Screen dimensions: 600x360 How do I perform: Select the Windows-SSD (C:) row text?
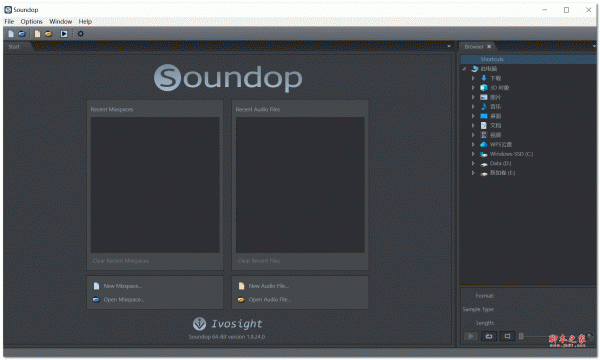pyautogui.click(x=511, y=154)
